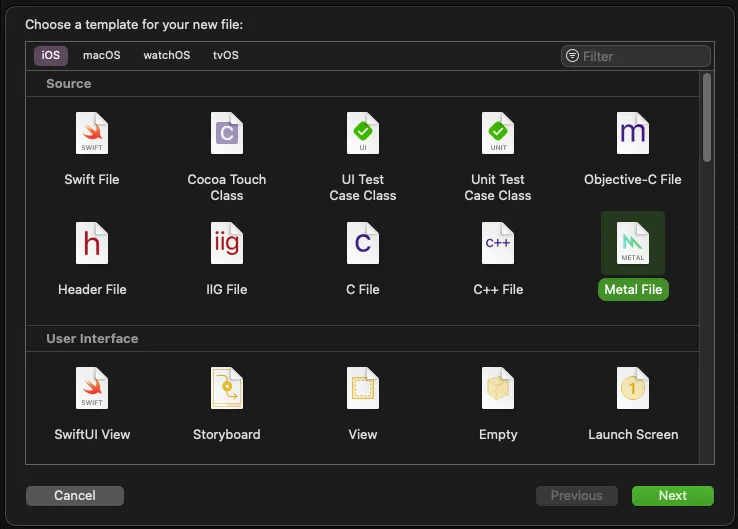Select the View template icon

[363, 388]
